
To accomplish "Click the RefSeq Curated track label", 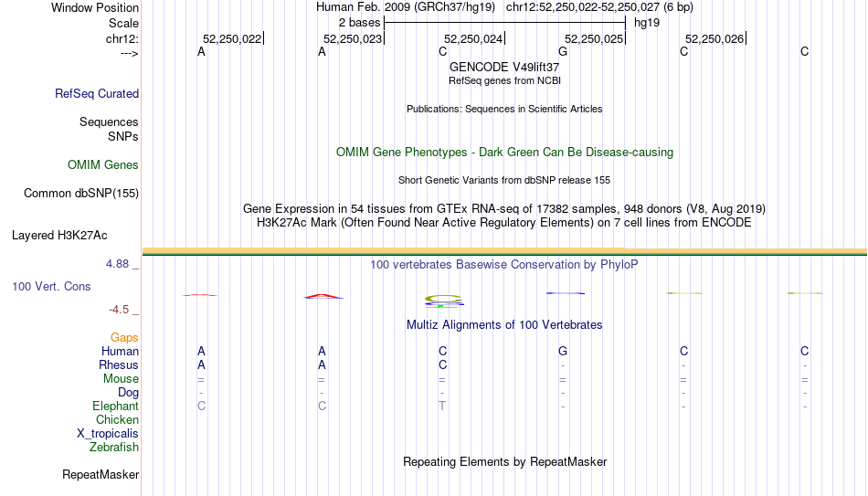I will pos(97,93).
